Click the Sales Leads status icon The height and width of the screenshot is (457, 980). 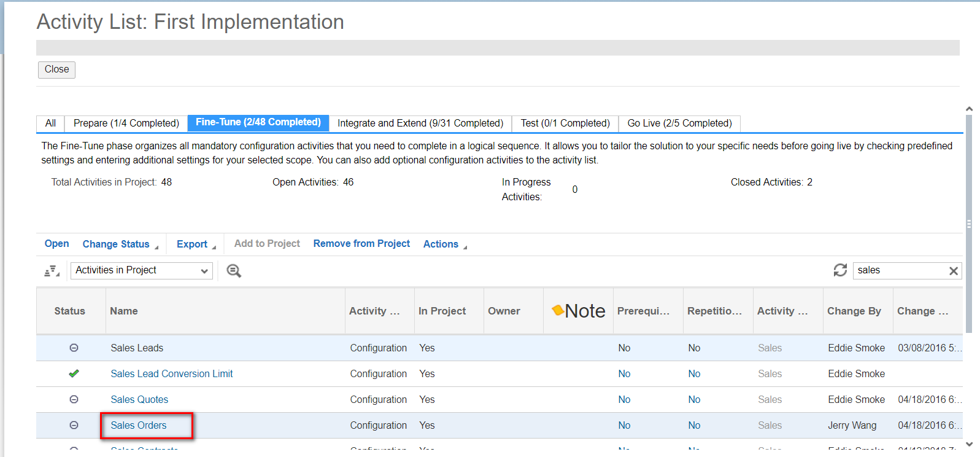tap(74, 348)
